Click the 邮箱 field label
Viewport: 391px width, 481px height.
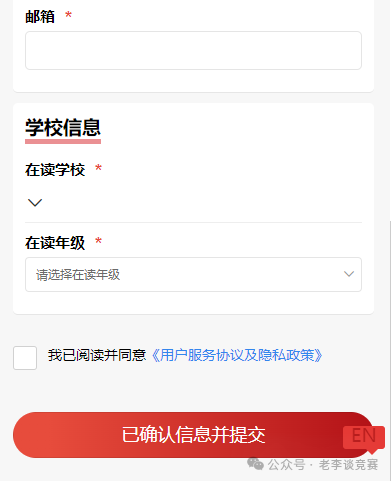(40, 17)
